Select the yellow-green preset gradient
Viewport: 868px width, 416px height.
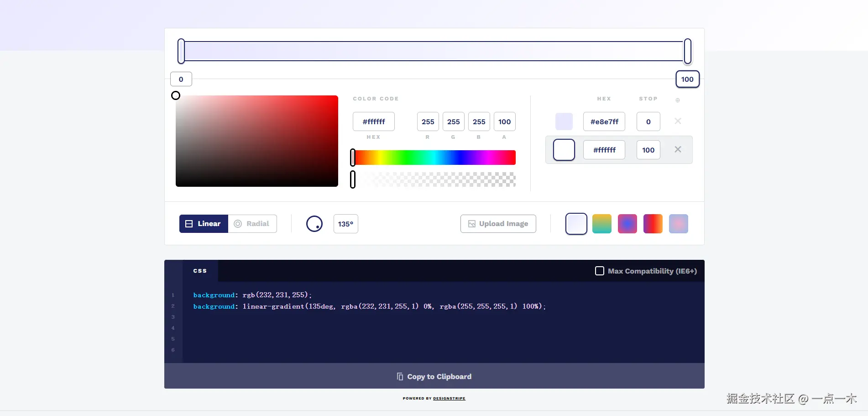pyautogui.click(x=601, y=224)
